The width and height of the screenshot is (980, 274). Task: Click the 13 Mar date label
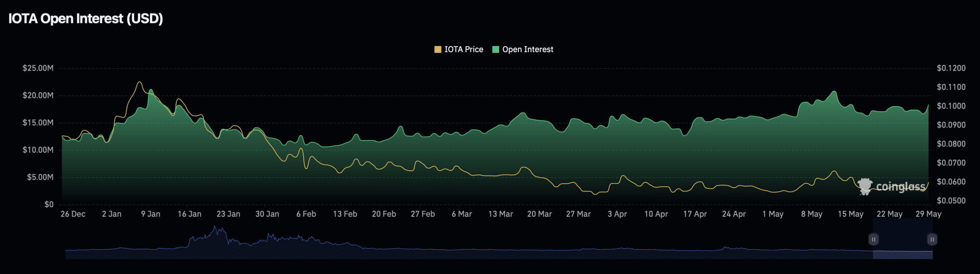500,214
